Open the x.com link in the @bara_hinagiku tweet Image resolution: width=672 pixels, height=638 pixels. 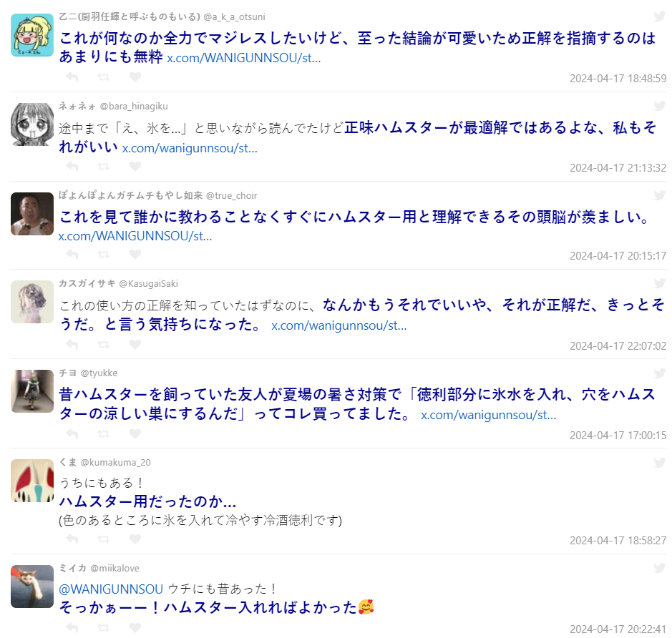tap(190, 148)
